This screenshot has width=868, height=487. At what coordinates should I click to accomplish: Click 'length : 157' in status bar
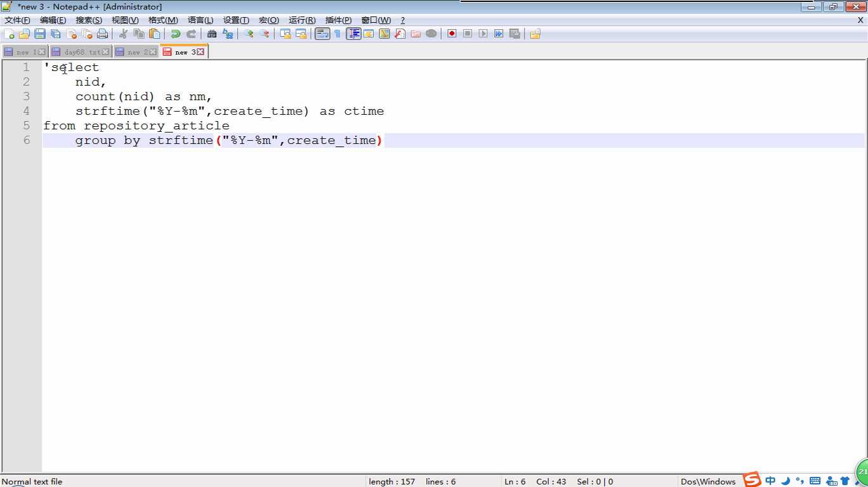pyautogui.click(x=391, y=481)
